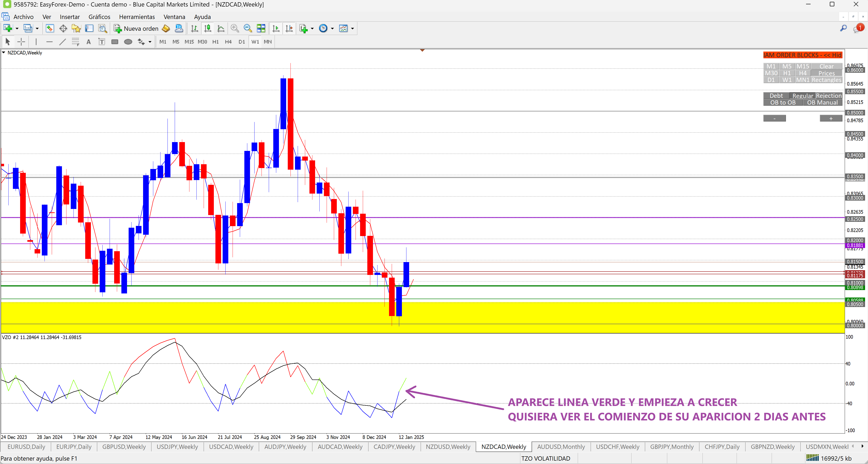
Task: Select the Crosshair cursor tool
Action: [21, 42]
